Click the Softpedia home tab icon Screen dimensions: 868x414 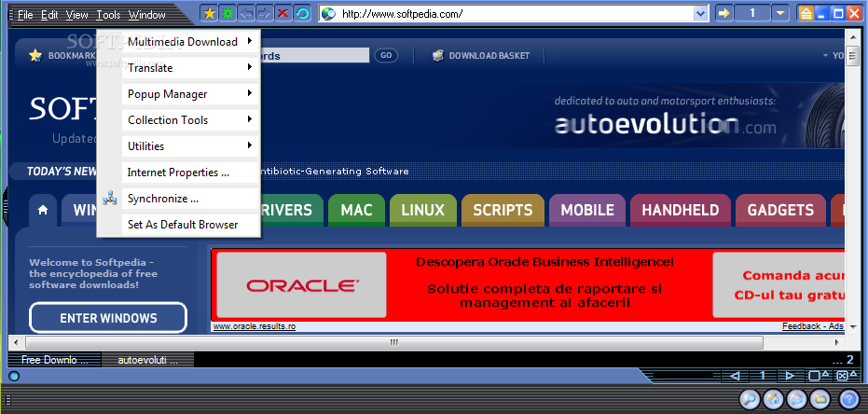(43, 211)
